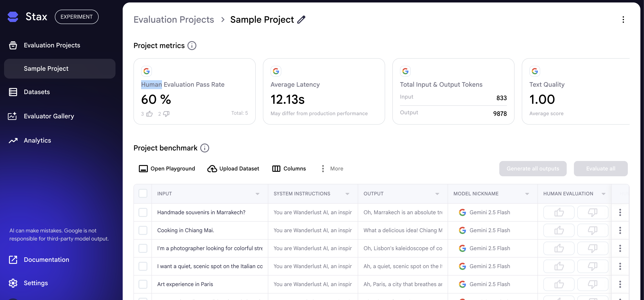Click the Evaluation Projects breadcrumb link
Screen dimensions: 644x300
coord(173,20)
